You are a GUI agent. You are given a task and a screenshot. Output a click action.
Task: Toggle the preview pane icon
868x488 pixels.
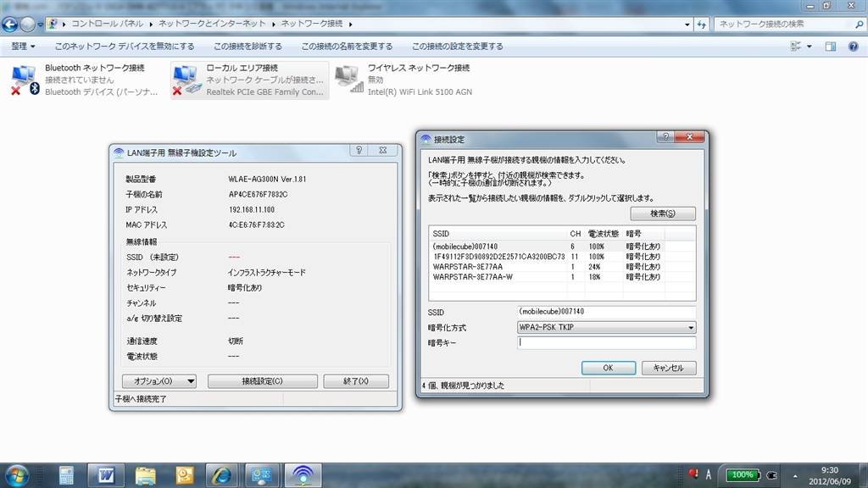[831, 47]
